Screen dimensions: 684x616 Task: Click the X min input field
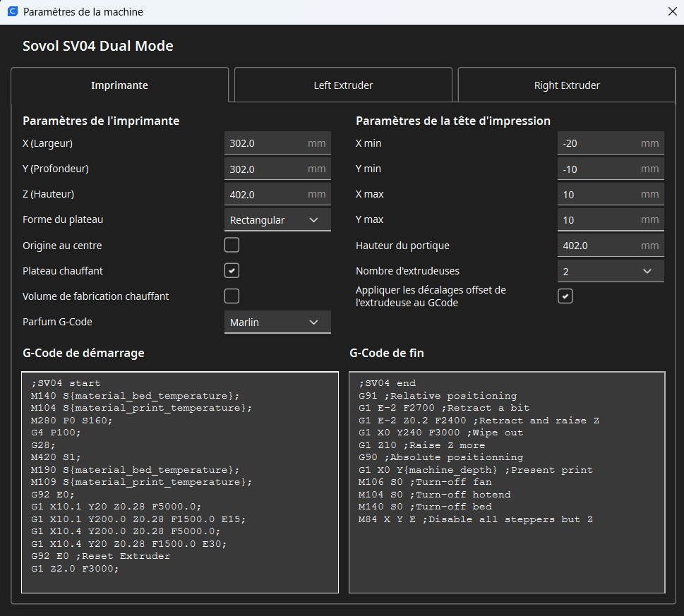(611, 143)
